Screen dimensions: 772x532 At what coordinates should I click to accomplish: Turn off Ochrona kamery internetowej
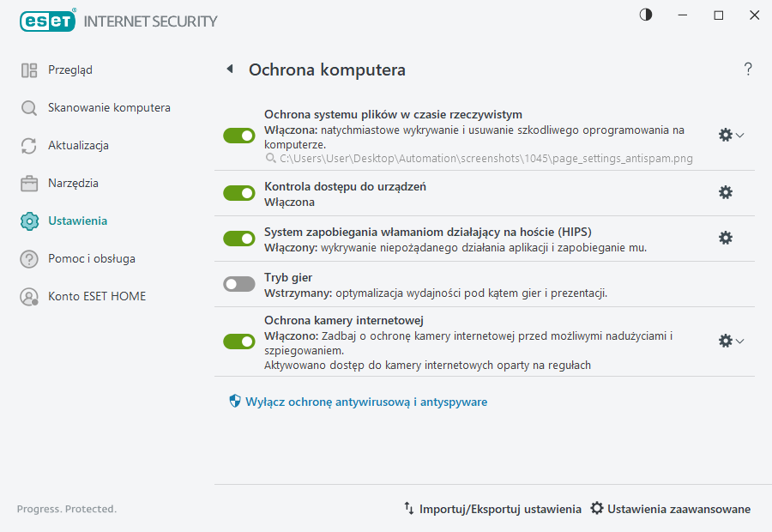pyautogui.click(x=238, y=341)
